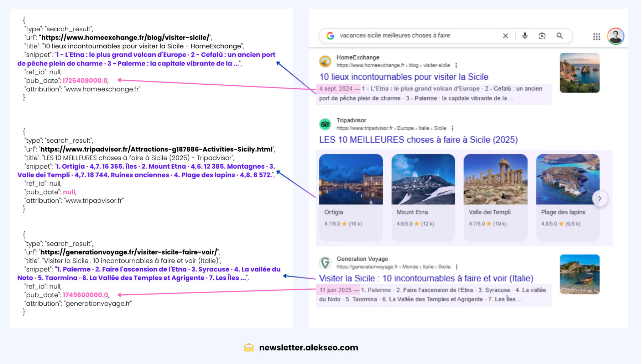Click the 'Plage des lapins' card title
This screenshot has height=364, width=641.
coord(563,212)
